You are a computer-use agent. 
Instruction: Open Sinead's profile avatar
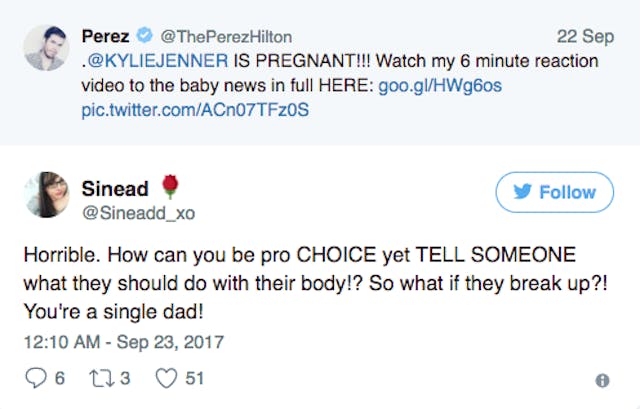tap(46, 195)
